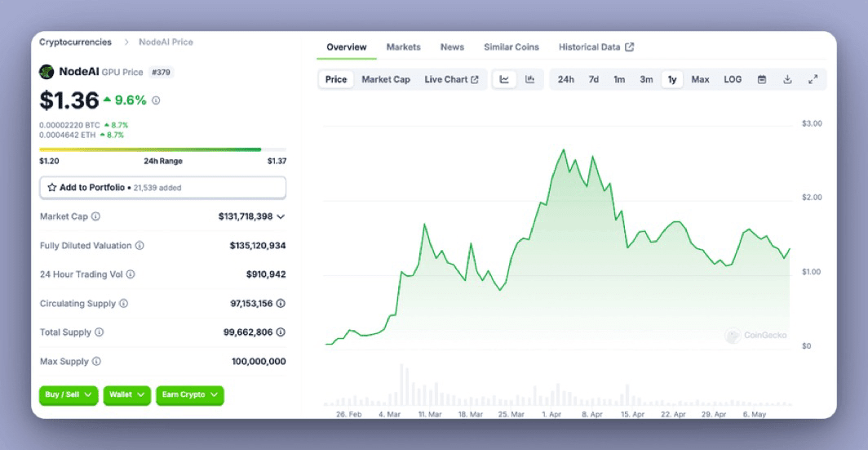The height and width of the screenshot is (450, 868).
Task: Click the $131,718,398 market cap value
Action: point(246,216)
